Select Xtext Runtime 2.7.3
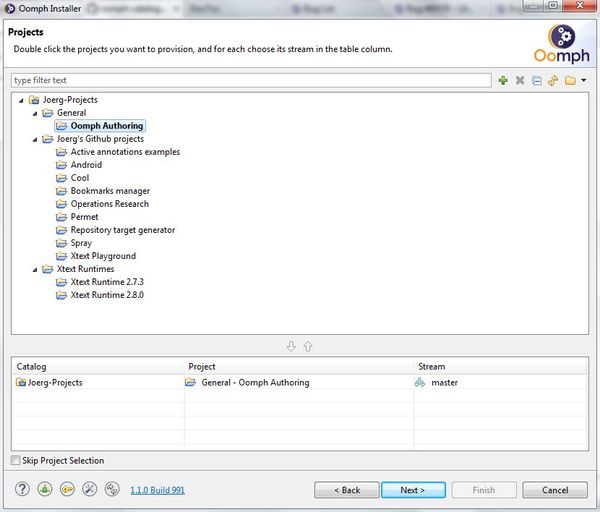Image resolution: width=600 pixels, height=512 pixels. pos(107,282)
